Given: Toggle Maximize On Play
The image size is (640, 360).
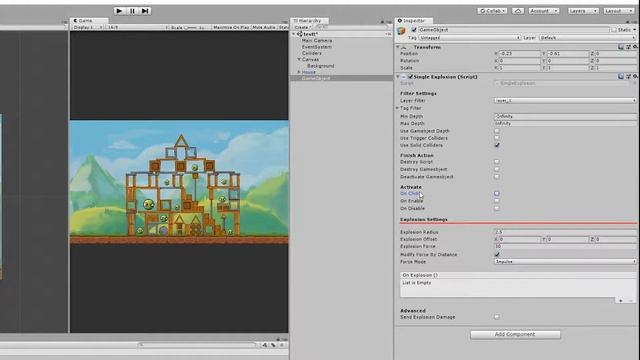Looking at the screenshot, I should click(231, 27).
